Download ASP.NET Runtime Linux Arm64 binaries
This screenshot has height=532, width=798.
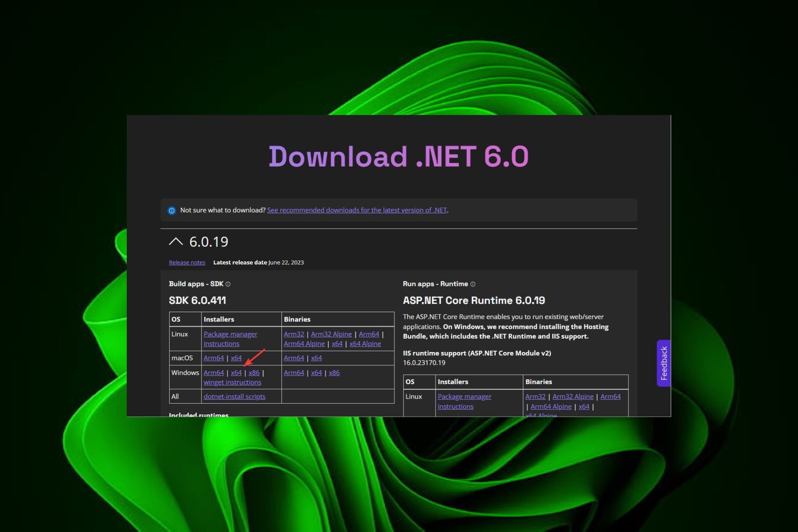(x=611, y=397)
